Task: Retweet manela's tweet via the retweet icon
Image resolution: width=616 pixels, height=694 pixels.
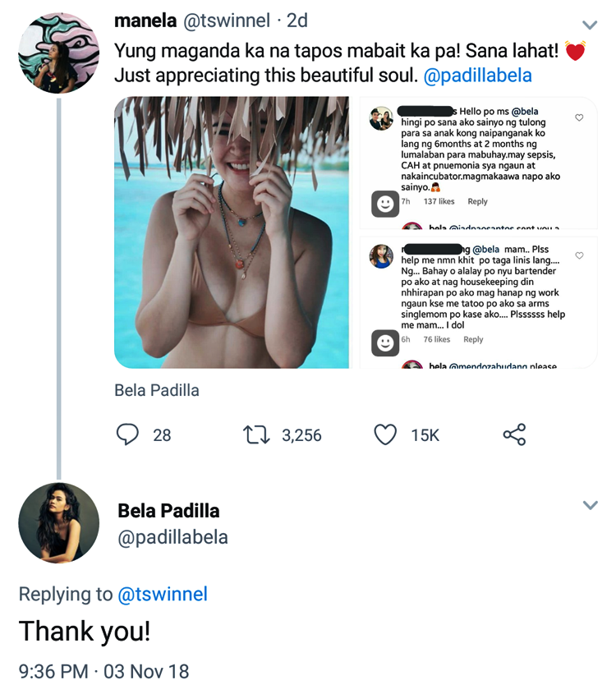Action: tap(257, 434)
